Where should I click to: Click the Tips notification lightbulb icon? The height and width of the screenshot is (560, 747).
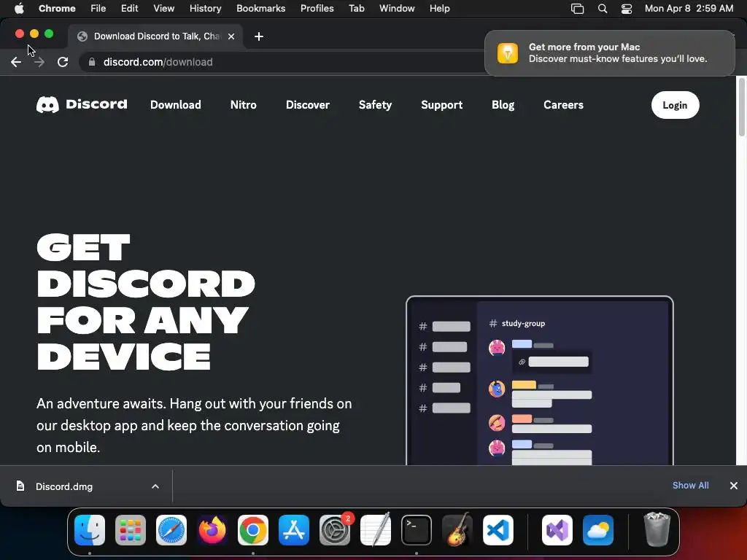tap(508, 52)
